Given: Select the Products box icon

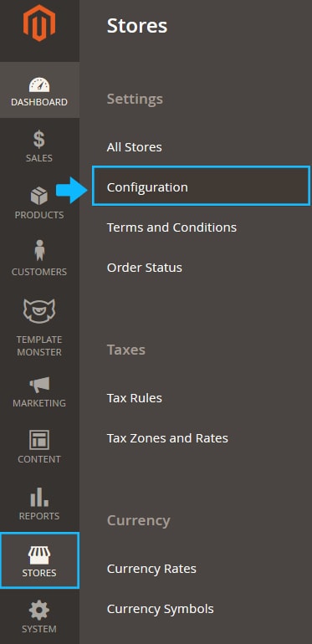Looking at the screenshot, I should click(39, 196).
